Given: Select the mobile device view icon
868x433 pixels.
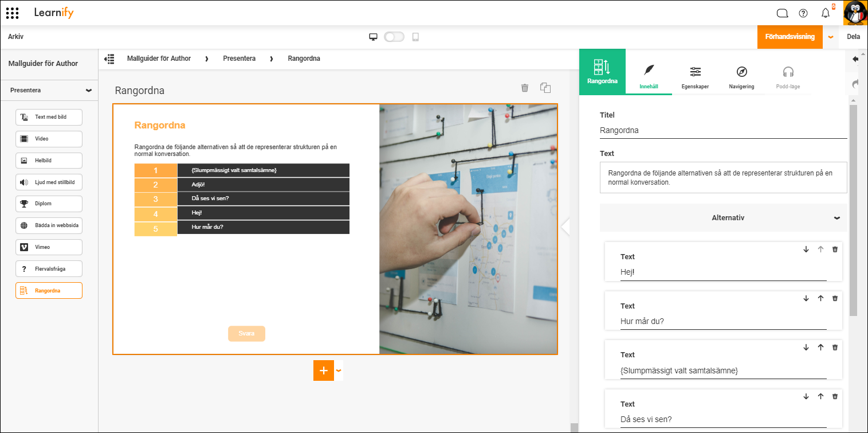Looking at the screenshot, I should click(415, 37).
